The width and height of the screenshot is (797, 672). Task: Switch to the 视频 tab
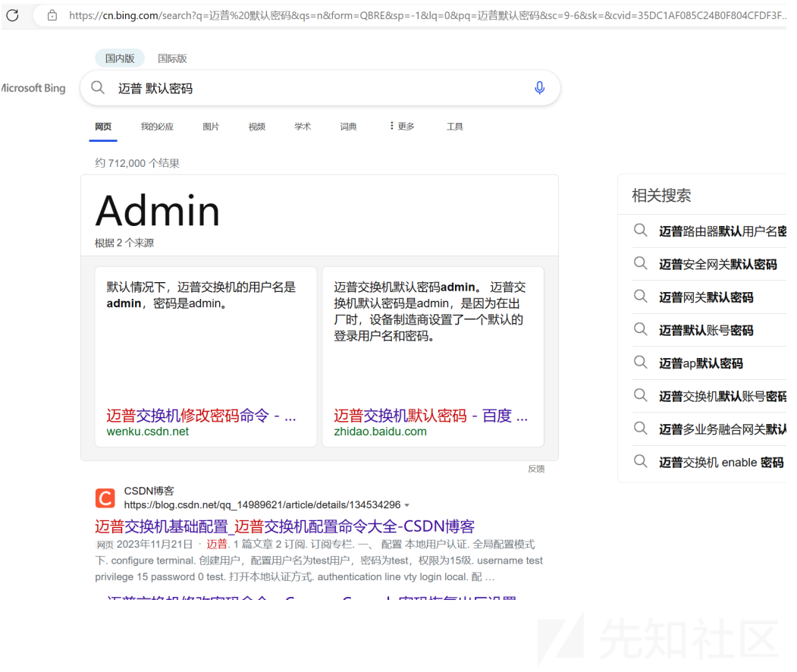(256, 127)
